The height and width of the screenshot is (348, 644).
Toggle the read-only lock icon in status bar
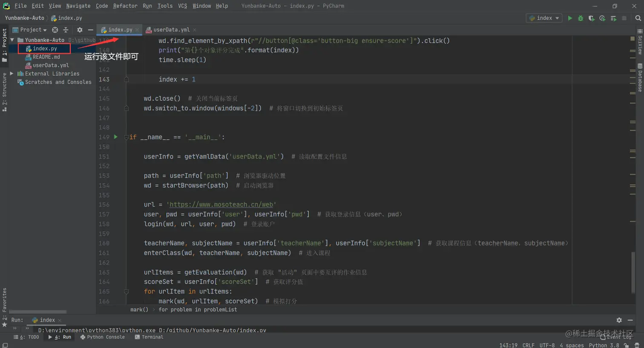point(626,345)
